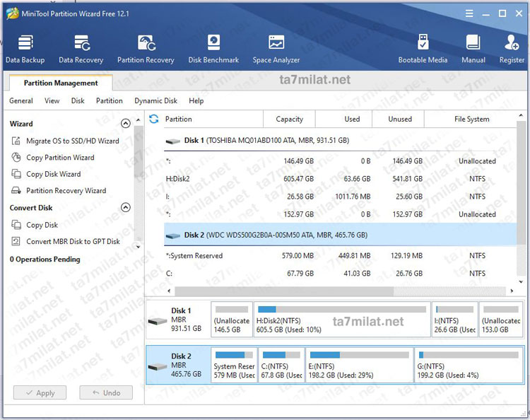Screen dimensions: 530x420
Task: Select 153.0 GB unallocated block
Action: pos(501,320)
